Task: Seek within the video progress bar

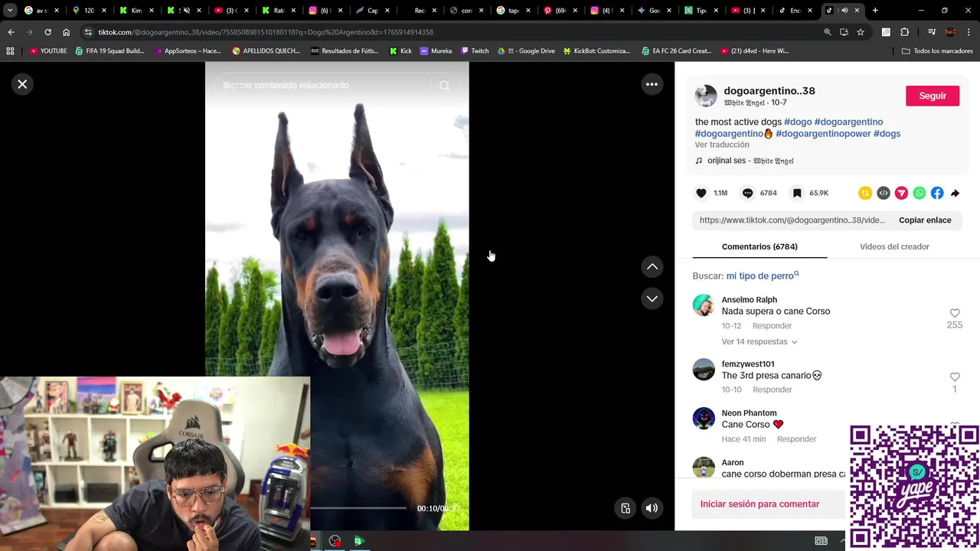Action: click(358, 508)
